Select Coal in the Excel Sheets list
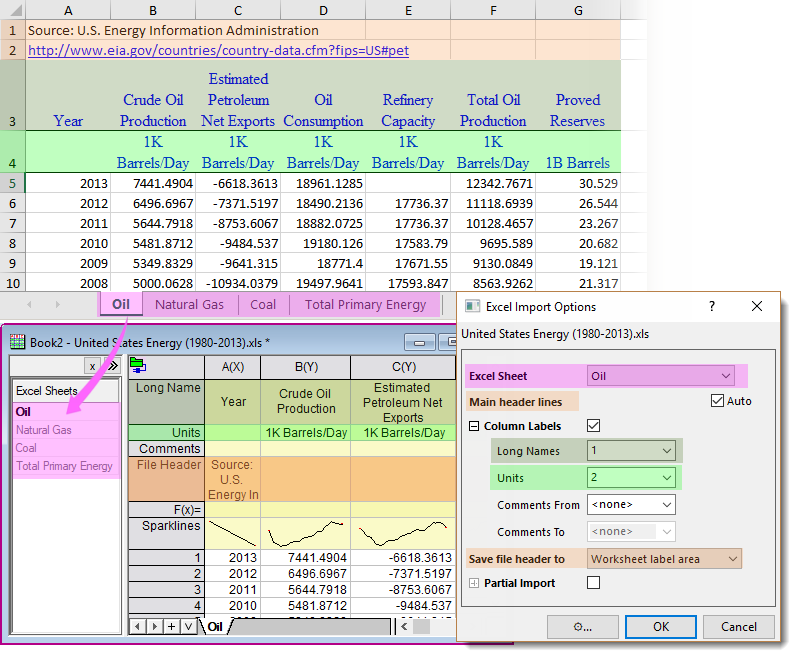This screenshot has height=651, width=790. (66, 448)
